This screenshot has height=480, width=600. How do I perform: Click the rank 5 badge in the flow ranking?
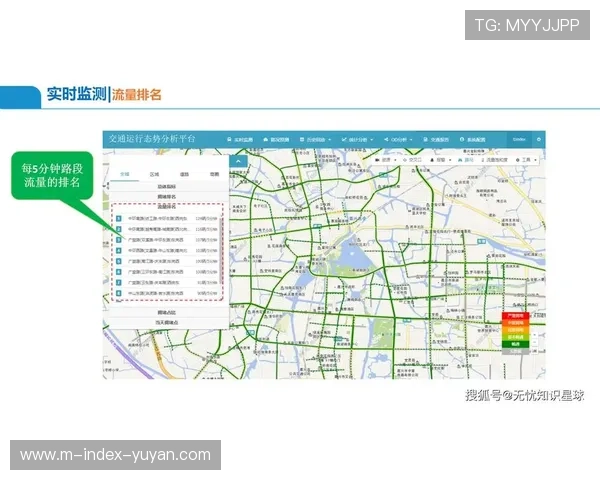coord(119,261)
